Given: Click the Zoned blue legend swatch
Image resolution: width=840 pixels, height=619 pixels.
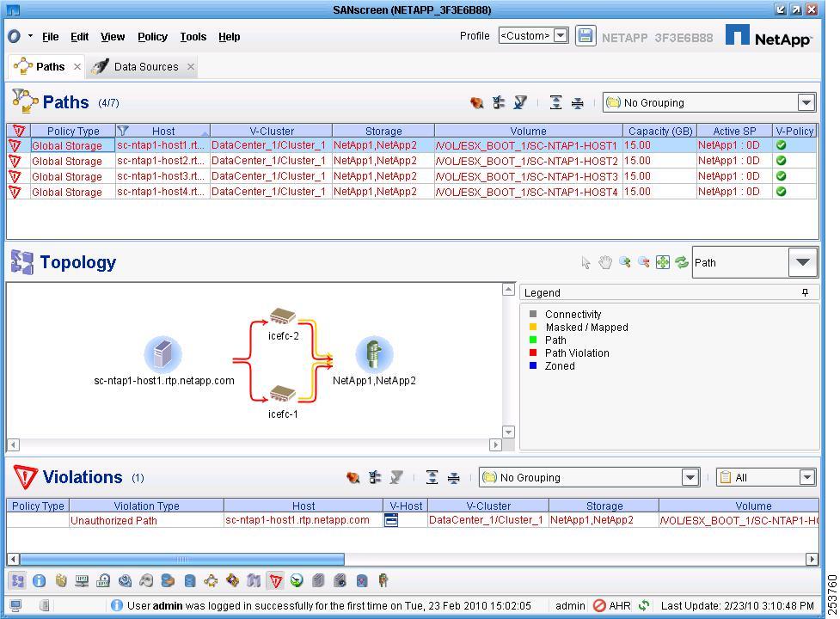Looking at the screenshot, I should click(533, 365).
